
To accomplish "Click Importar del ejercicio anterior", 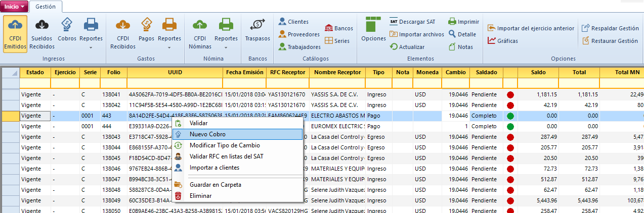I will (x=531, y=28).
